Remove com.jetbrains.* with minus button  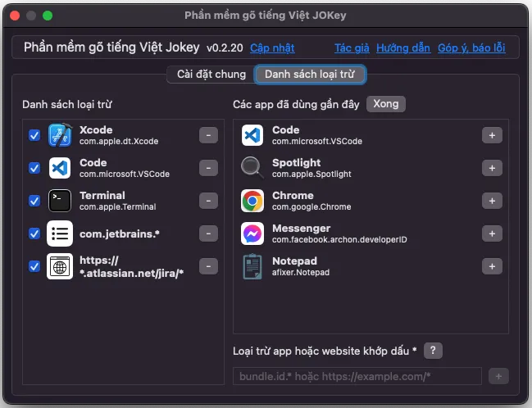point(209,233)
